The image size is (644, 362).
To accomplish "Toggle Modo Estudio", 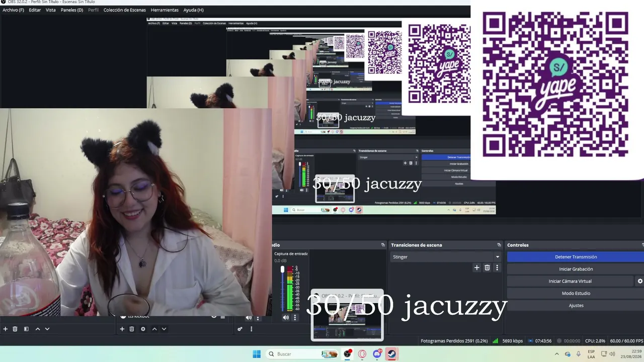I will (576, 293).
